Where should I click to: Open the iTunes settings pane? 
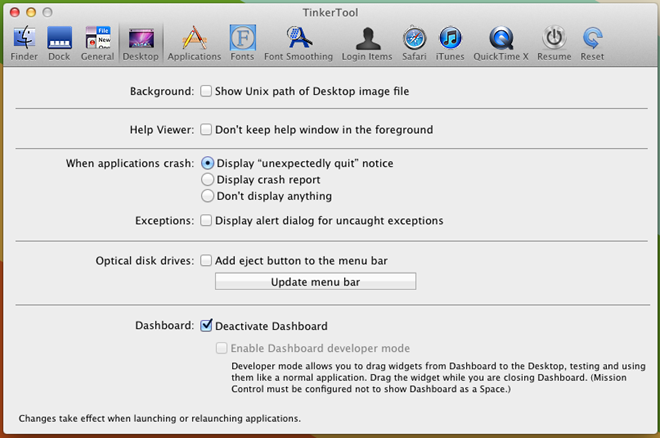[x=450, y=43]
